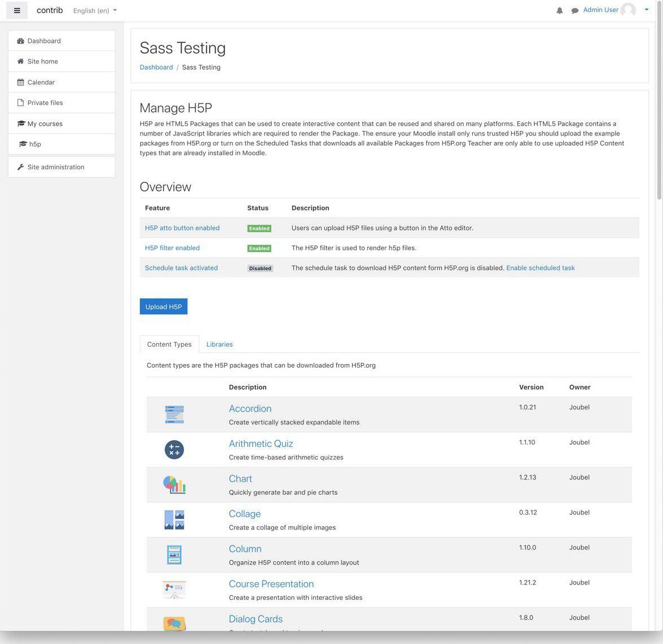
Task: Click the Collage images icon
Action: 174,520
